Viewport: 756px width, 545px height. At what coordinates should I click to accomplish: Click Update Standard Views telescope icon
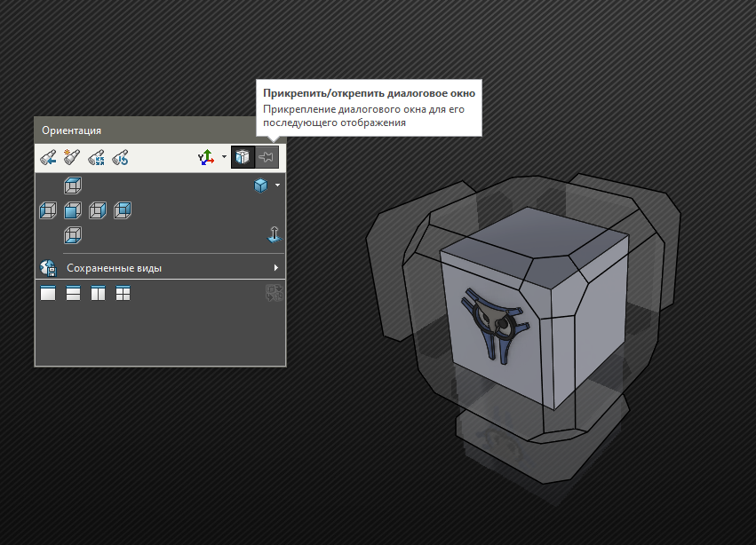[97, 158]
